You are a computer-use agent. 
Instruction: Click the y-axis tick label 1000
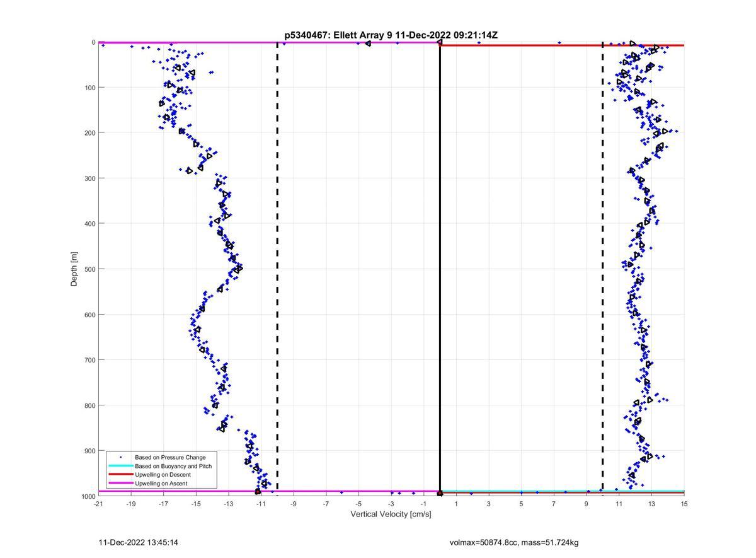[x=87, y=496]
